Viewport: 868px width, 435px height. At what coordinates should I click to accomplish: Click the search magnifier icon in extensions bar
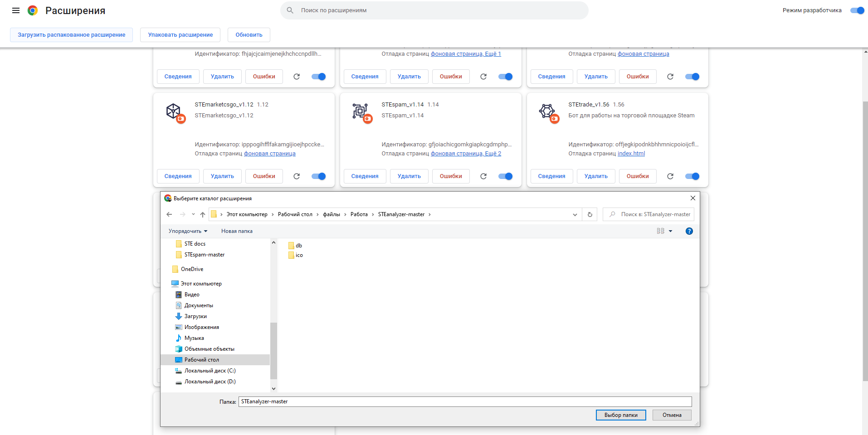pos(290,10)
